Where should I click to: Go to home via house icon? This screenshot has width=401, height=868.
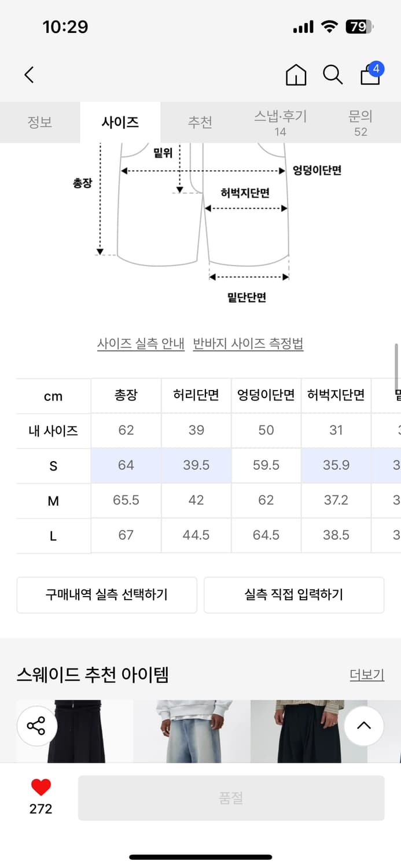296,75
